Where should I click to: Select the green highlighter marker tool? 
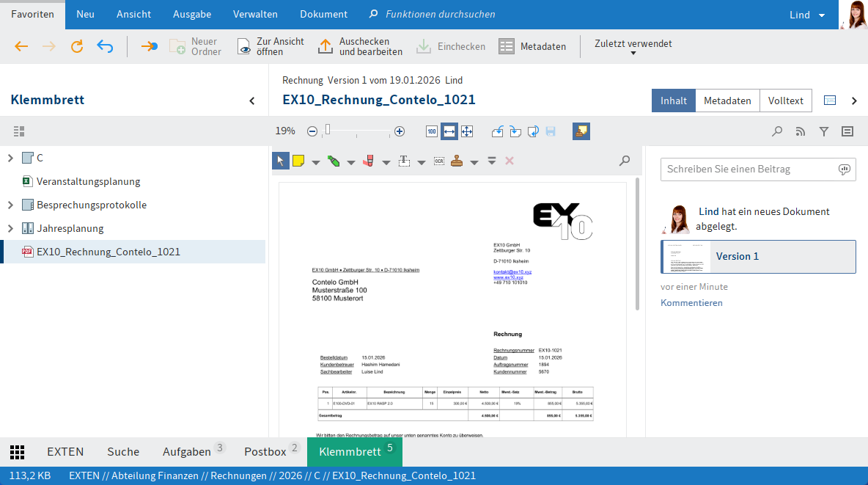click(333, 161)
